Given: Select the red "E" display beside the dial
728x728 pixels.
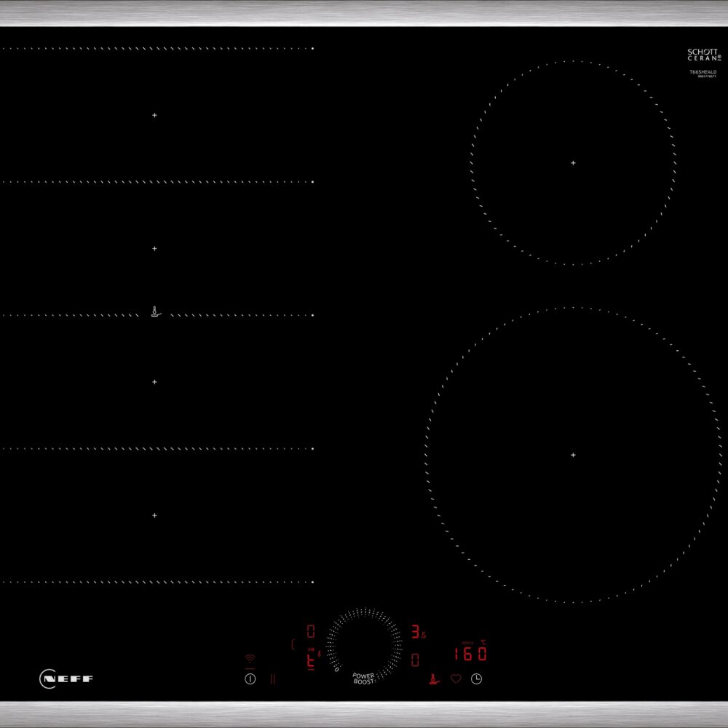Looking at the screenshot, I should (x=311, y=660).
